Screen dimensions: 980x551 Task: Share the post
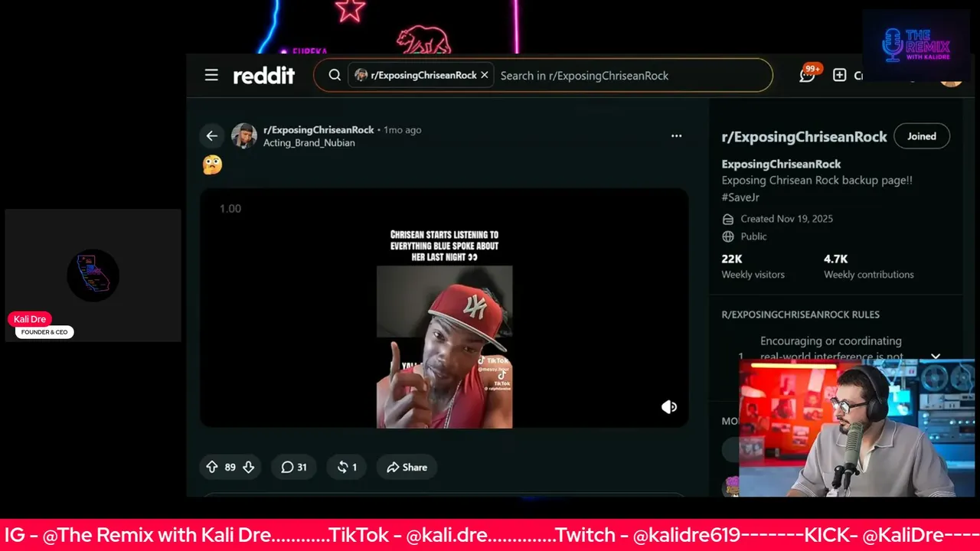[x=407, y=467]
